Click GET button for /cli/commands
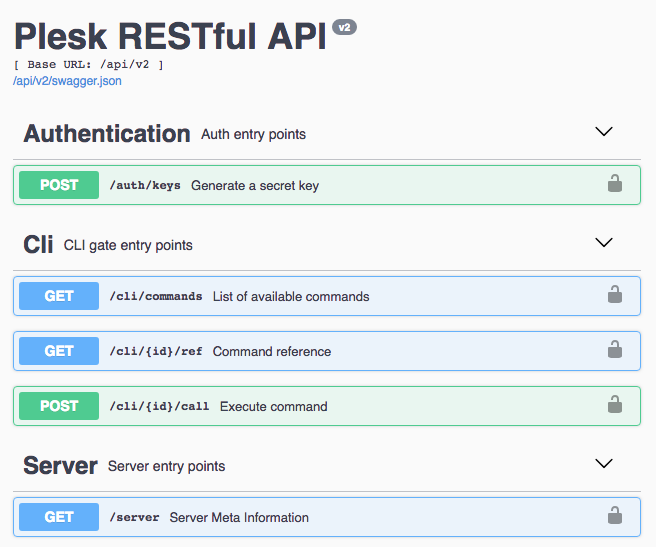Viewport: 656px width, 547px height. tap(59, 296)
